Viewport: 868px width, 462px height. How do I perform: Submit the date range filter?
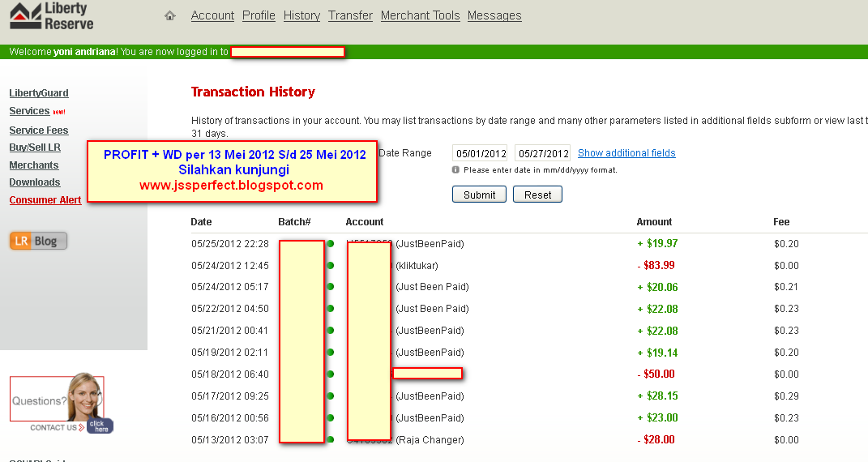(480, 195)
